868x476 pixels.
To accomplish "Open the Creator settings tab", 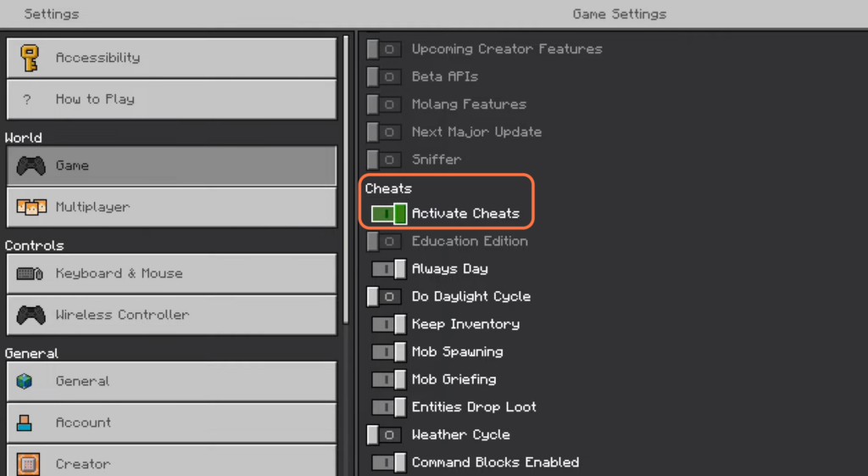I will pos(171,461).
